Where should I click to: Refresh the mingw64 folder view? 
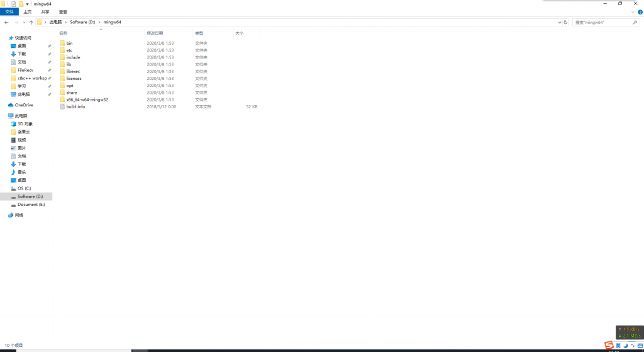point(565,22)
